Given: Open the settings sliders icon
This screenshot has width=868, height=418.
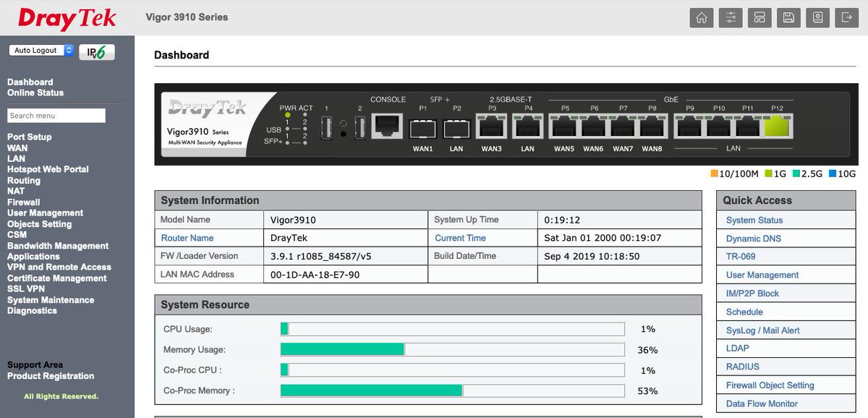Looking at the screenshot, I should [x=730, y=18].
